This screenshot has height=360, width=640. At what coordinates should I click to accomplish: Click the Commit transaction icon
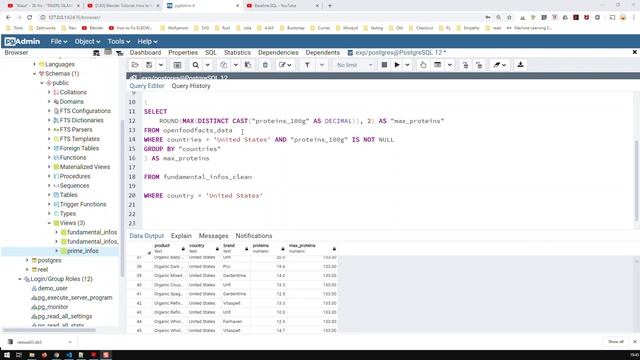coord(465,65)
